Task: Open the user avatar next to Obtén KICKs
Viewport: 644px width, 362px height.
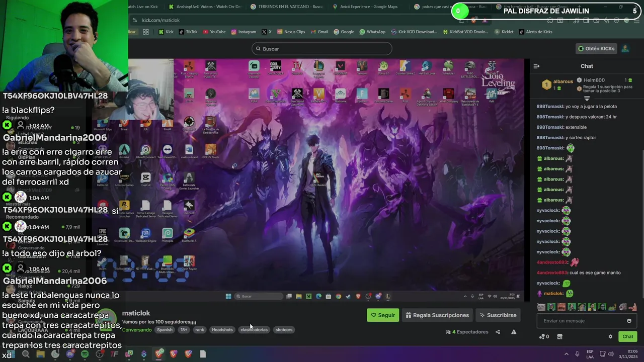Action: 625,49
